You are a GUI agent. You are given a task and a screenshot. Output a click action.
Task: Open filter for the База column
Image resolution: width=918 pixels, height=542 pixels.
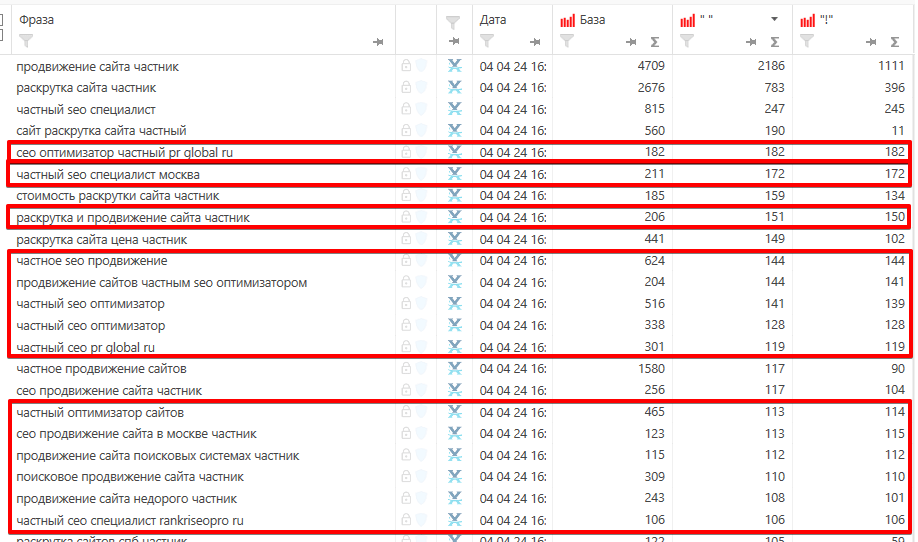click(x=567, y=40)
